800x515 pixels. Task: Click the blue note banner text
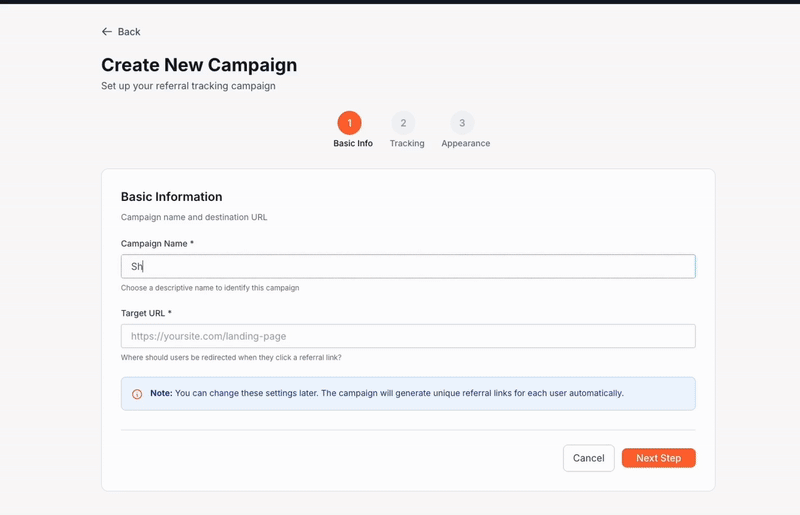pyautogui.click(x=398, y=393)
